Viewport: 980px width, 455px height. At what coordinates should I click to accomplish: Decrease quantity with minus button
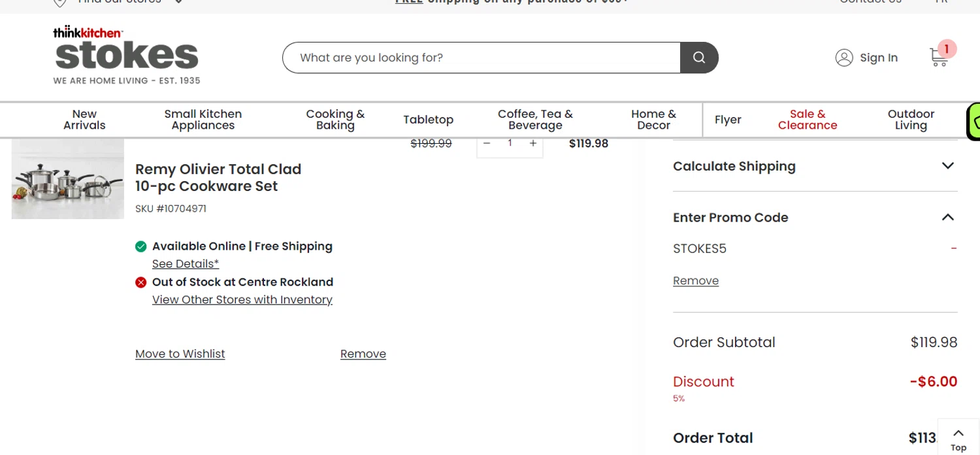pos(487,143)
